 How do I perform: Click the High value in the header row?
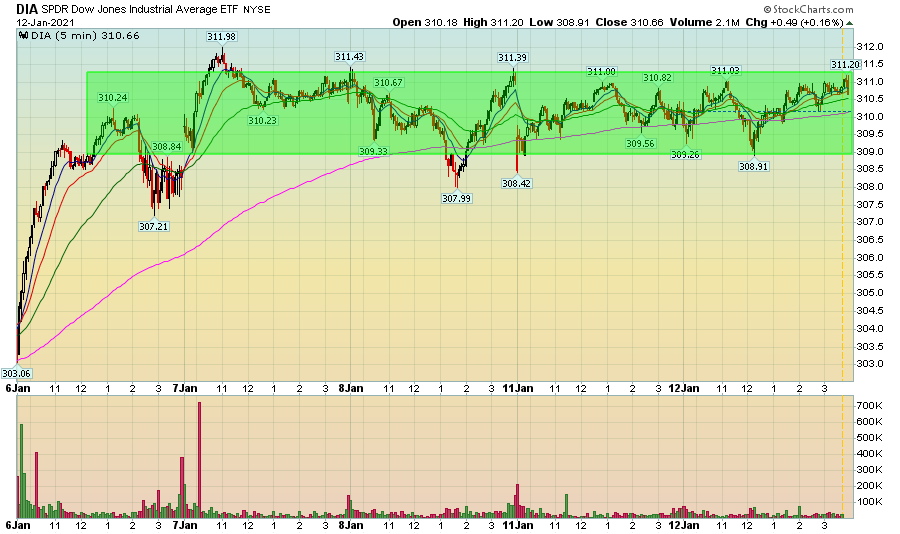(x=493, y=22)
